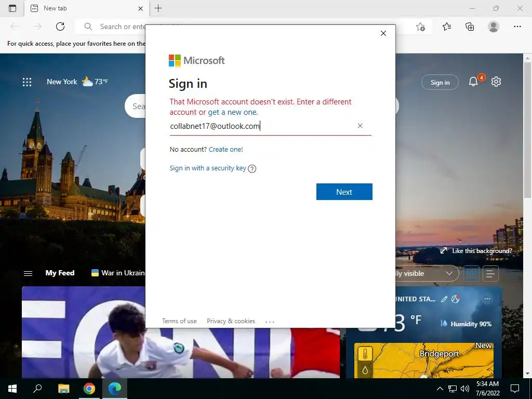
Task: Select the My Feed tab
Action: click(x=60, y=273)
